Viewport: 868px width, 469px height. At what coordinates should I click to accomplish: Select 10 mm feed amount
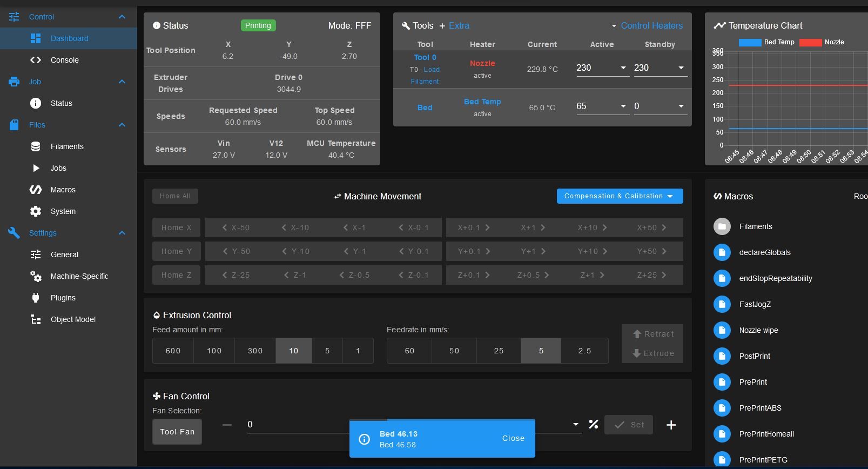pos(294,351)
